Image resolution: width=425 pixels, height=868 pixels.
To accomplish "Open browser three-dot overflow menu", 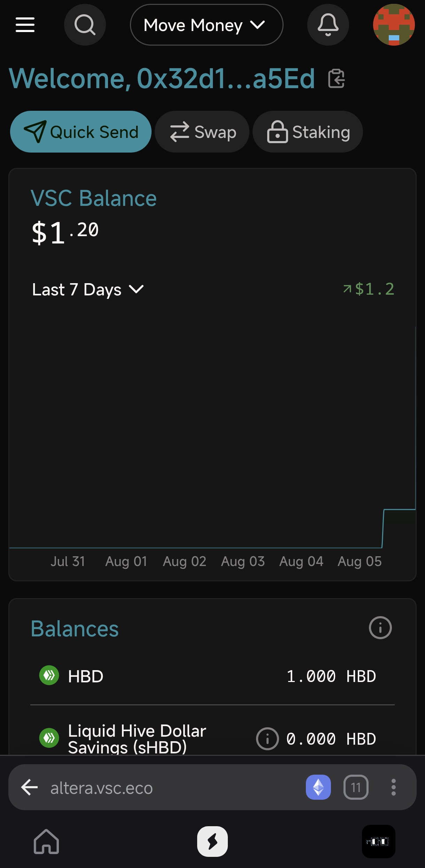I will click(393, 787).
